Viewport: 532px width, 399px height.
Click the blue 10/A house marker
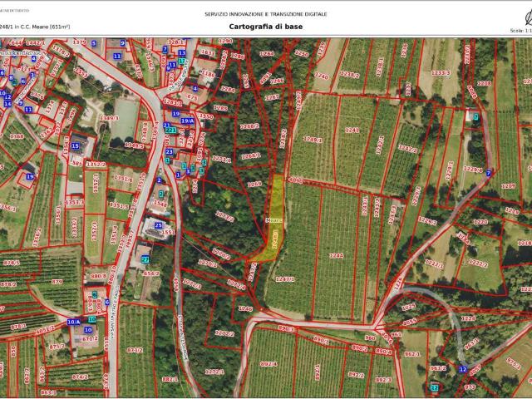pos(74,322)
